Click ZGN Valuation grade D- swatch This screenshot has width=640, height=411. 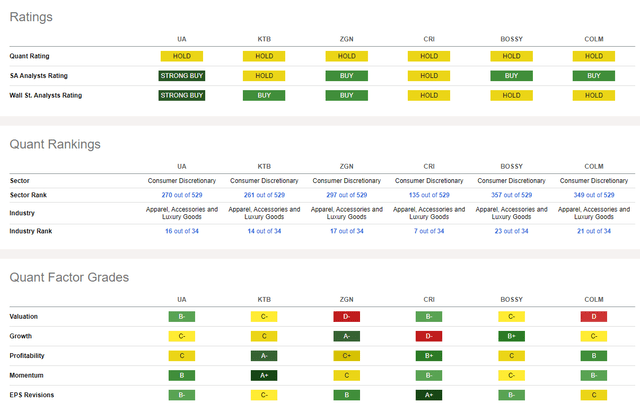[347, 317]
